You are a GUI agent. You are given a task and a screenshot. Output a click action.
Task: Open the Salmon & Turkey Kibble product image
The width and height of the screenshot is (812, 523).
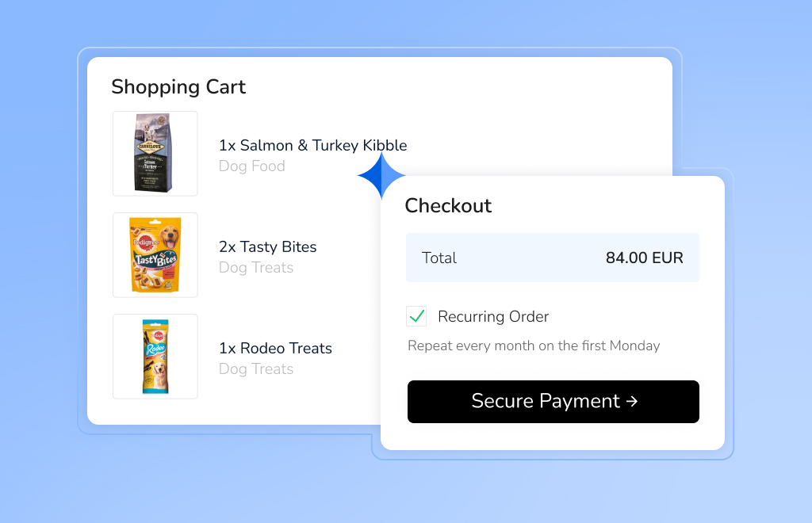pos(155,154)
